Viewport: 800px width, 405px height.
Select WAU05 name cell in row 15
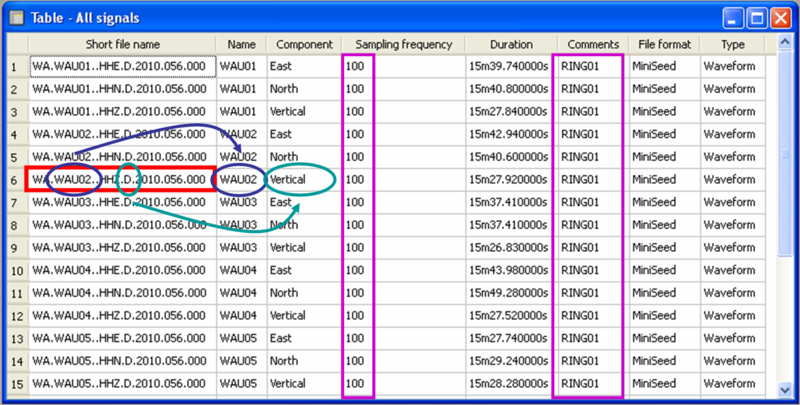[x=240, y=383]
